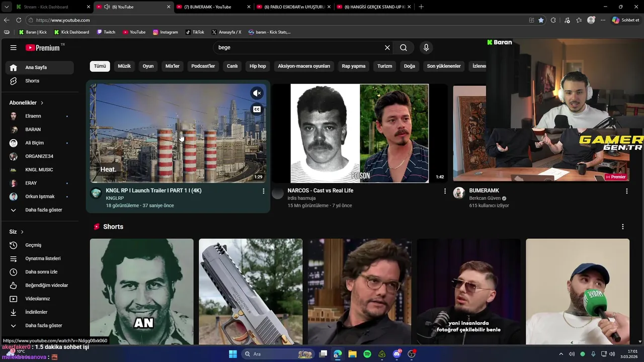Open more options for NARCOS video
Screen dimensions: 644x362
[445, 191]
